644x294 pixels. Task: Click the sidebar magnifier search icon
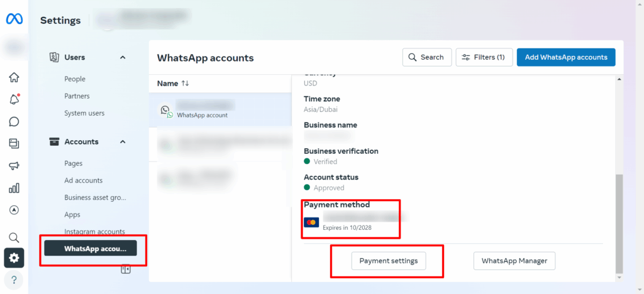(x=14, y=237)
